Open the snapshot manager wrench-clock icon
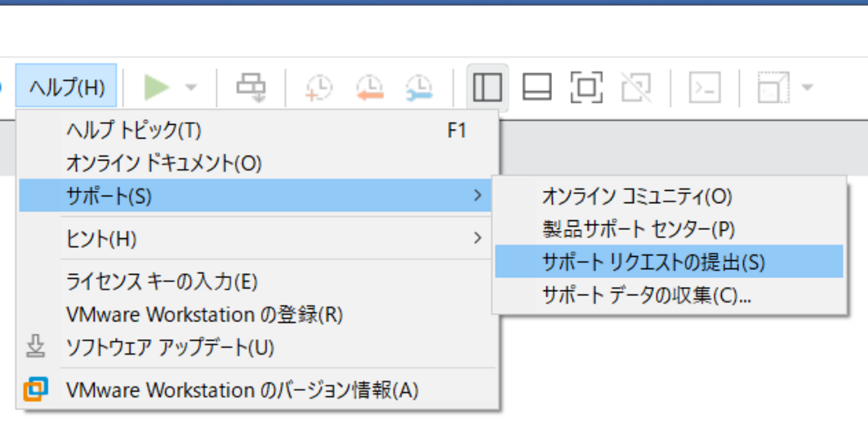 coord(419,87)
